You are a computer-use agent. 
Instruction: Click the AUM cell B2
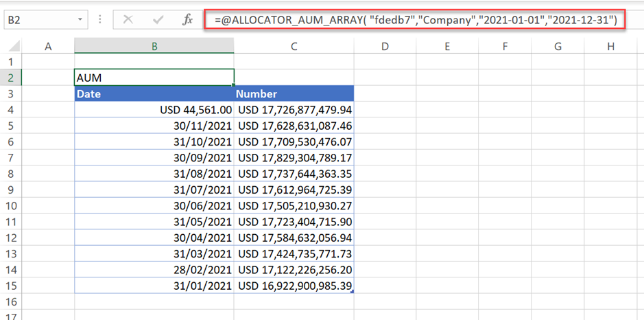click(154, 78)
